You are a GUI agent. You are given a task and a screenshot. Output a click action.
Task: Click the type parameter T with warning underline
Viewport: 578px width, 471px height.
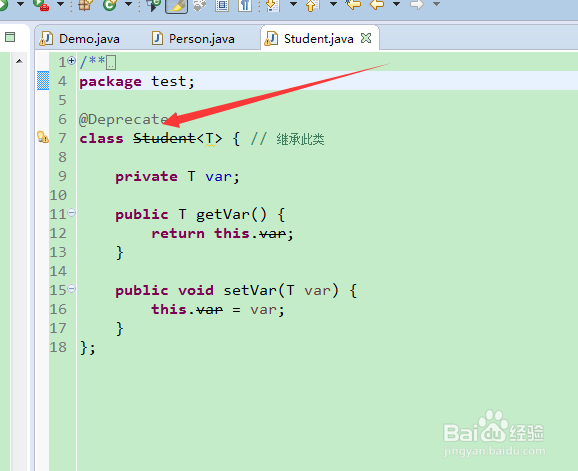coord(210,139)
